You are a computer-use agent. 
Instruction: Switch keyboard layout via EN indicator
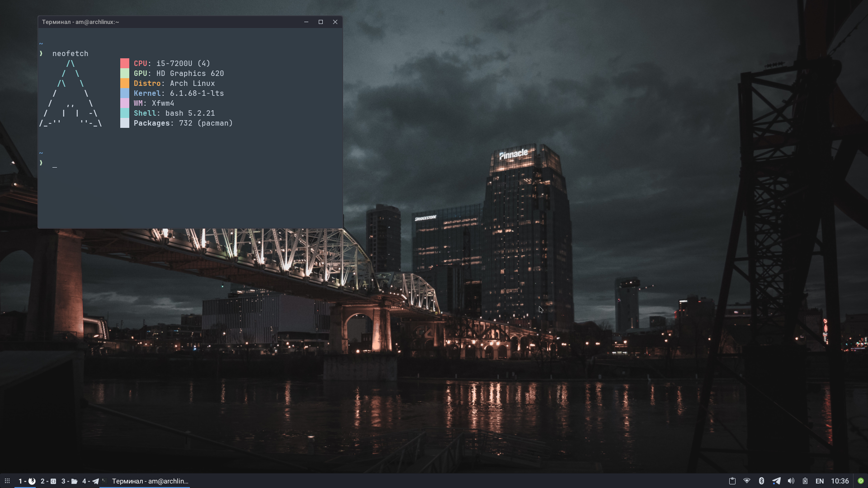(820, 481)
